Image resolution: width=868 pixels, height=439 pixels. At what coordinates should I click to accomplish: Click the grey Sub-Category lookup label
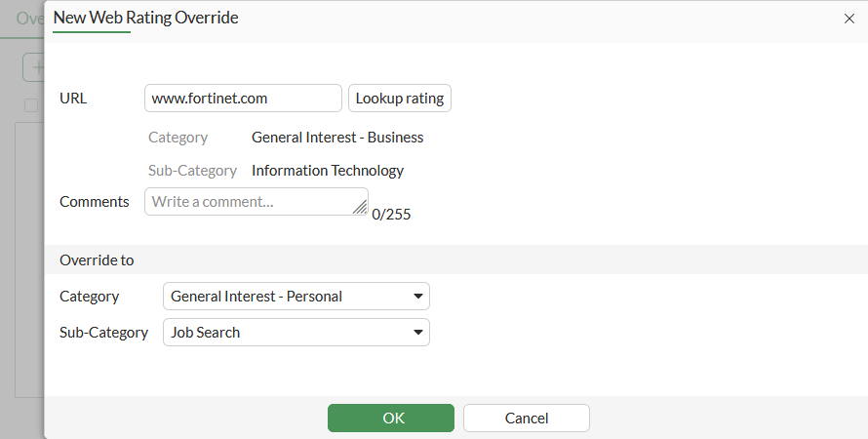192,171
